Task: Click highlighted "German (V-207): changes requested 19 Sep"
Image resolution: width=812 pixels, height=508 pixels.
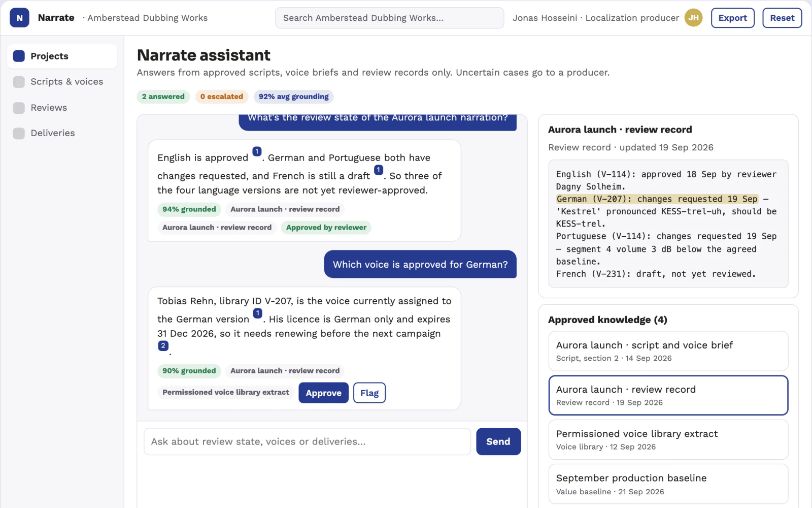Action: tap(657, 199)
